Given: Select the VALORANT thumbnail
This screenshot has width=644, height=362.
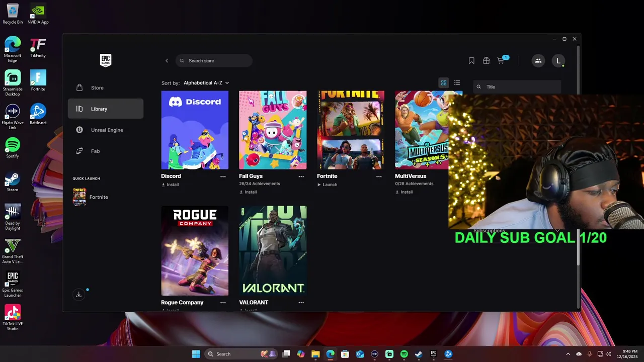Looking at the screenshot, I should pyautogui.click(x=273, y=251).
